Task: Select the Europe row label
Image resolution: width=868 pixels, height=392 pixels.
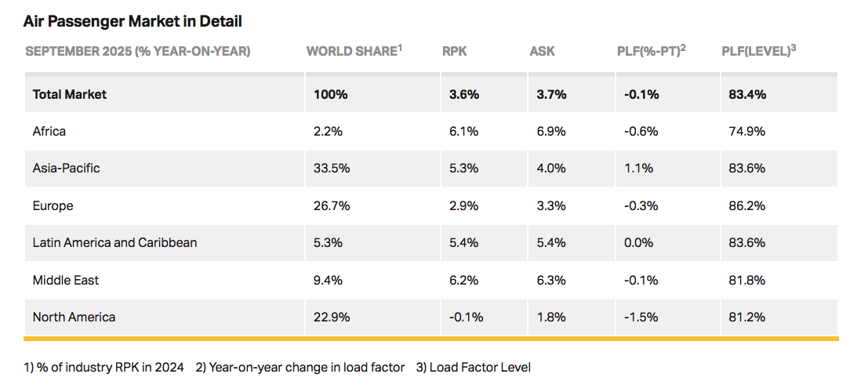Action: (x=53, y=205)
